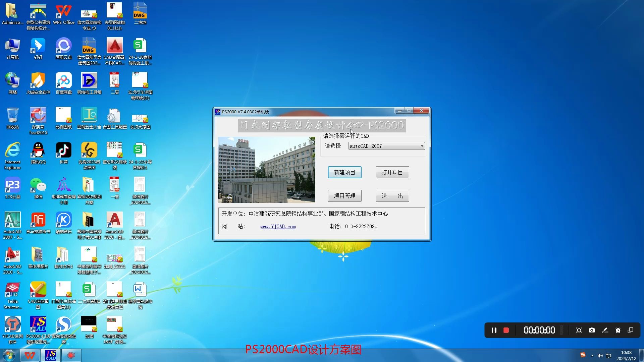Select the 型钢五金大全 desktop icon
The width and height of the screenshot is (644, 362).
[89, 119]
